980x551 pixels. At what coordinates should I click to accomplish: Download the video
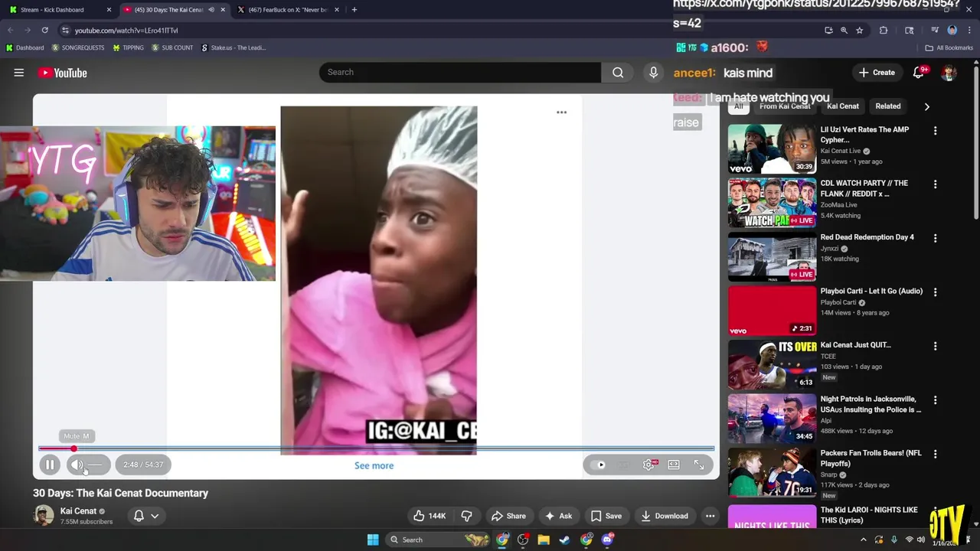pyautogui.click(x=664, y=516)
